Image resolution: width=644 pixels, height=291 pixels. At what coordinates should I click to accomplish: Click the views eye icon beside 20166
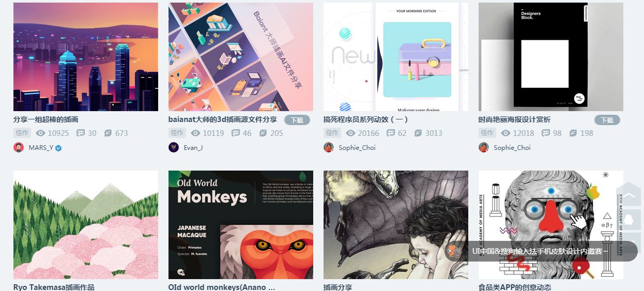click(x=350, y=133)
